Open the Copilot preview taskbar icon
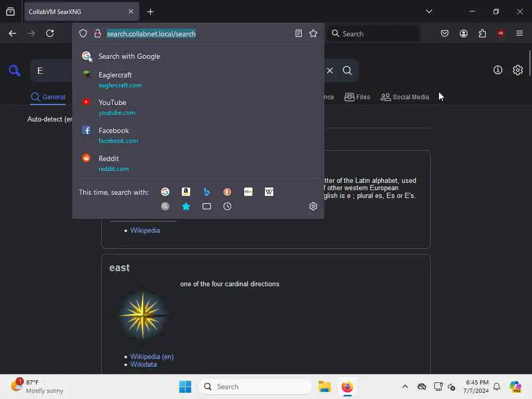The image size is (532, 399). [515, 387]
